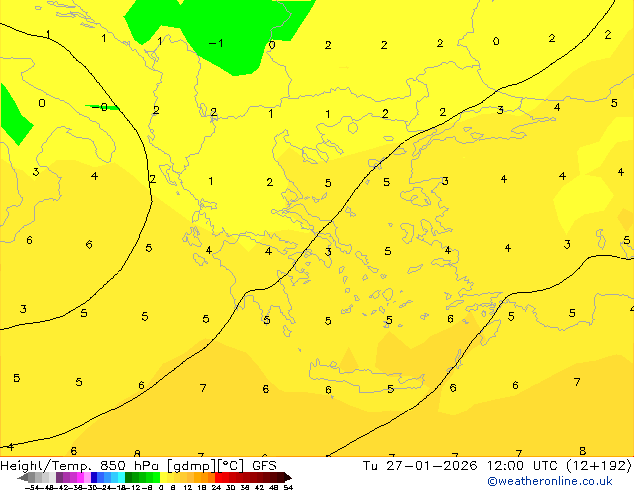The height and width of the screenshot is (490, 634).
Task: Select the purple swatch in the temperature legend
Action: [66, 477]
